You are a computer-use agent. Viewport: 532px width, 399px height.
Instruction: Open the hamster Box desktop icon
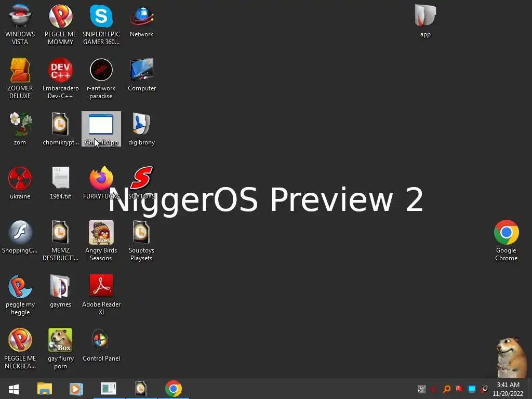[x=60, y=349]
